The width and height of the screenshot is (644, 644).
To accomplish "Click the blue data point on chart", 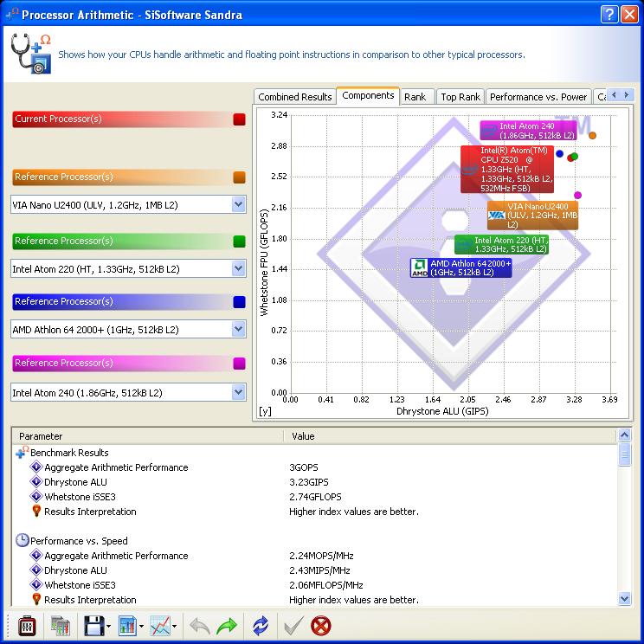I will [x=559, y=153].
